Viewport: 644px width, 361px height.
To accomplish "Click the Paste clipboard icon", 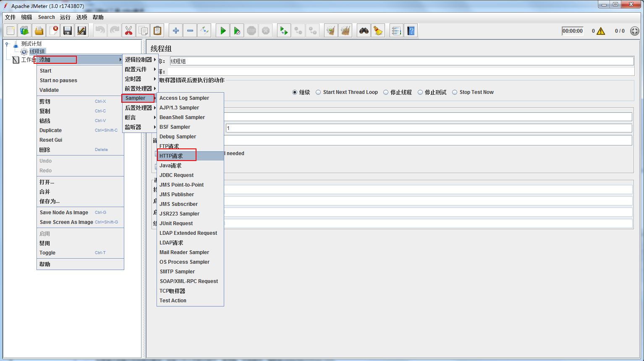I will click(x=157, y=31).
